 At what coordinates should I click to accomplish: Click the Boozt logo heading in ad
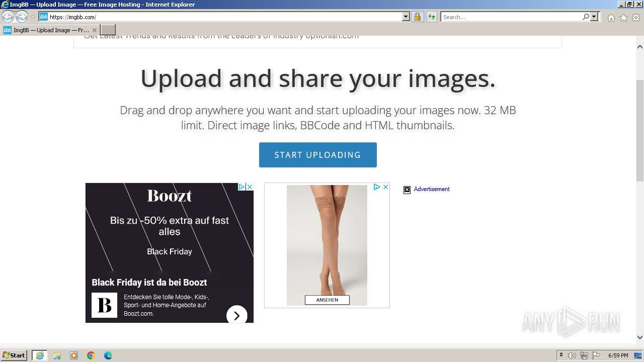(x=170, y=196)
